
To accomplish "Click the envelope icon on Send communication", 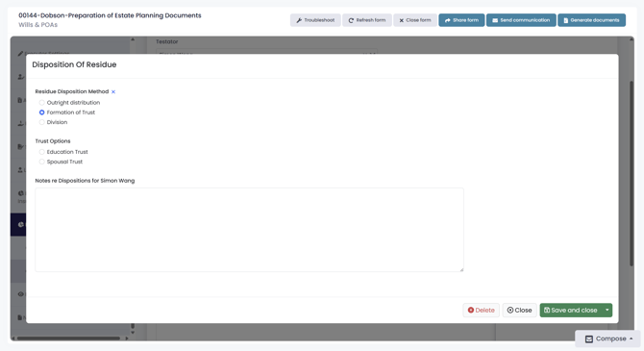I will click(x=495, y=20).
